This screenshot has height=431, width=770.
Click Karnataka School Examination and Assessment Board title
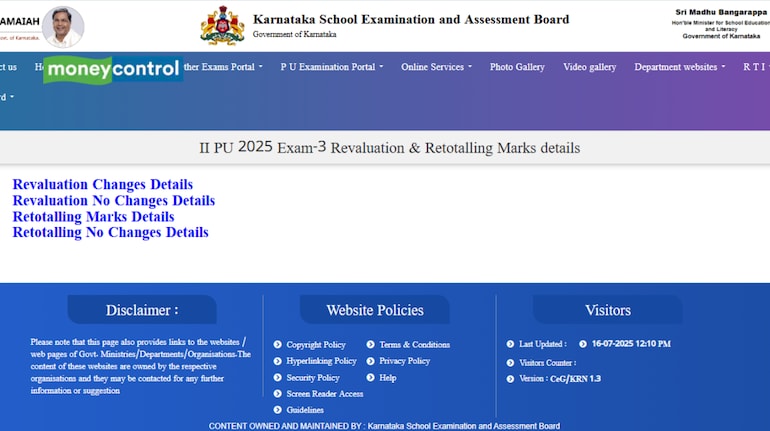411,19
